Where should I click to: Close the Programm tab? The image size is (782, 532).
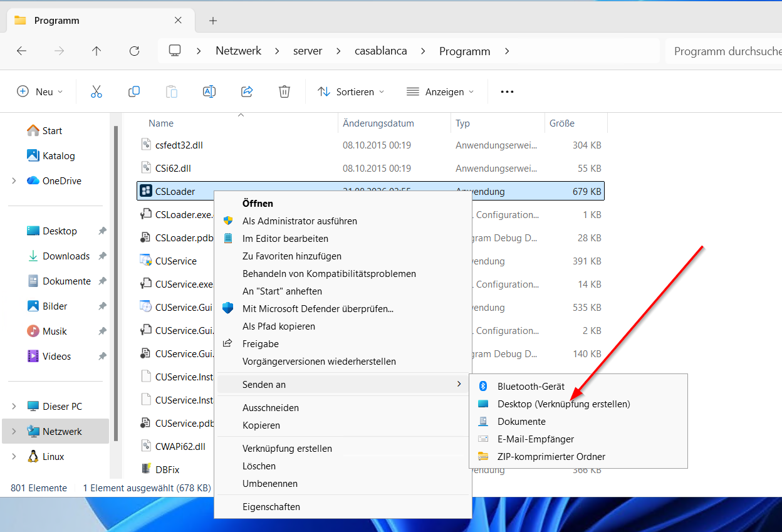click(178, 20)
